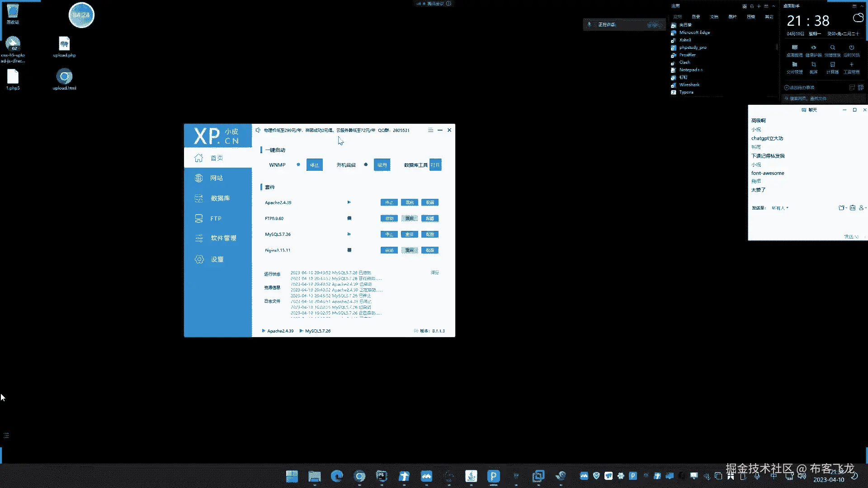
Task: Click the MySQL5.7.26 配置 button
Action: [429, 235]
